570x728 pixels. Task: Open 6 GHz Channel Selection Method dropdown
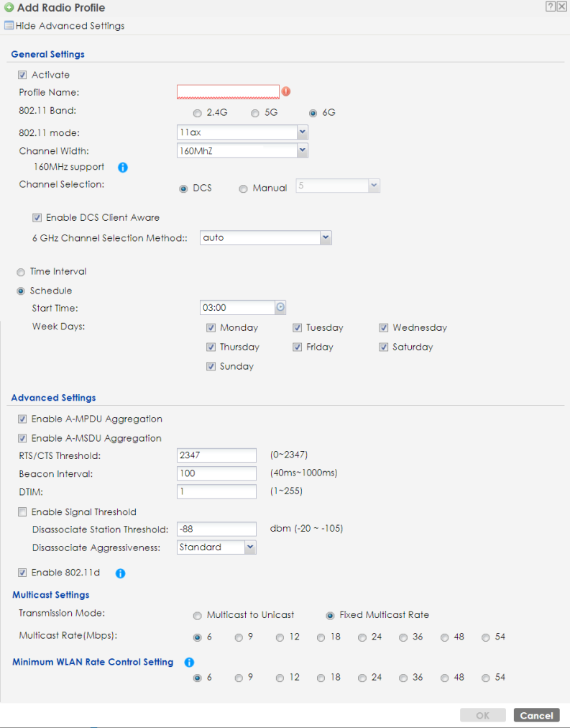pos(326,237)
